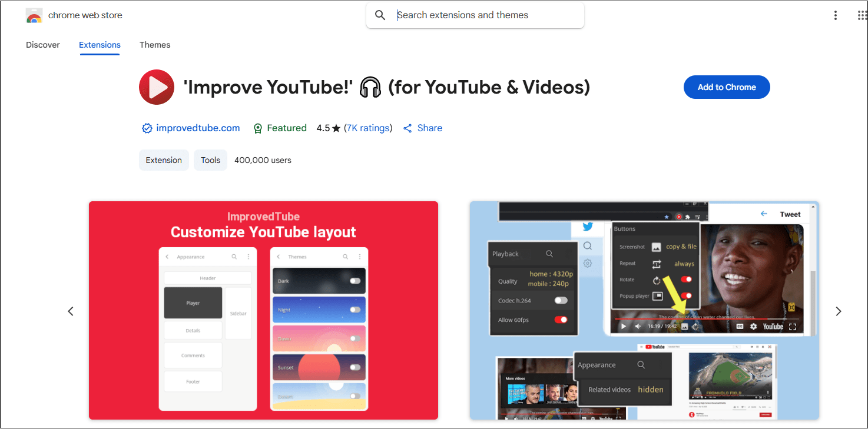Screen dimensions: 868x429
Task: Open the Google apps grid
Action: click(862, 15)
